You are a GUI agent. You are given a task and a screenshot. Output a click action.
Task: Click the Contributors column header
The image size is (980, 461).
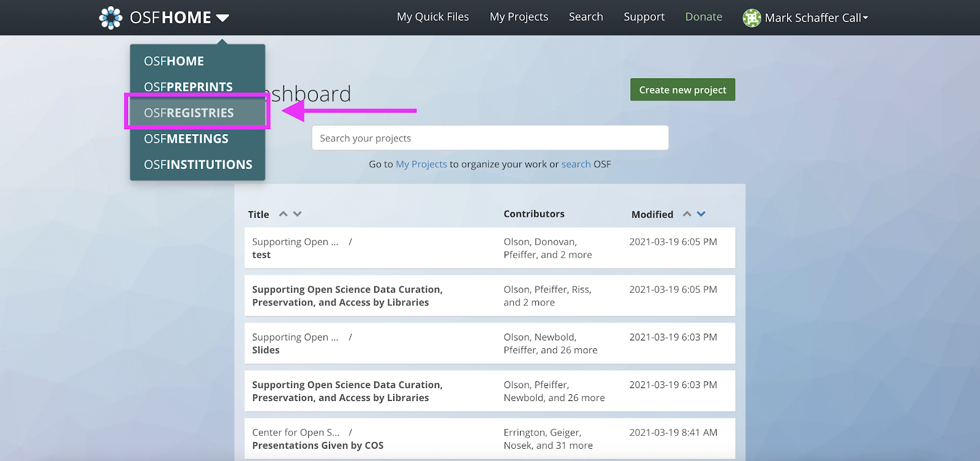pos(534,214)
